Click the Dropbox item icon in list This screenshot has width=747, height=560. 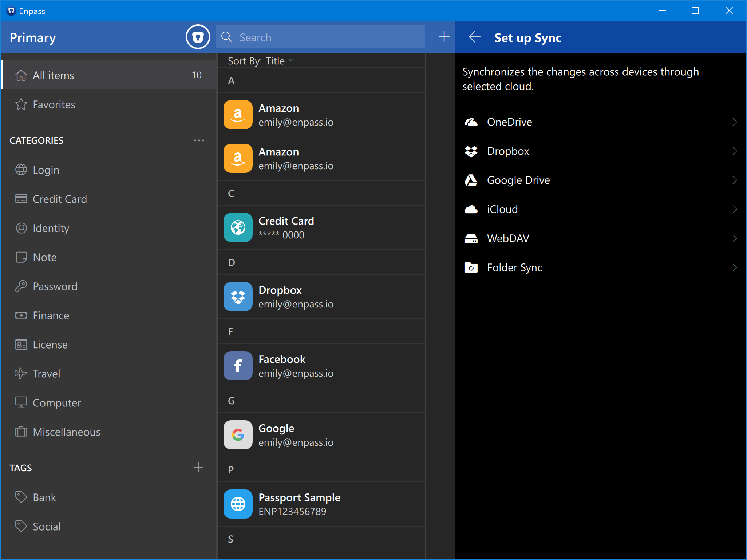[x=238, y=297]
